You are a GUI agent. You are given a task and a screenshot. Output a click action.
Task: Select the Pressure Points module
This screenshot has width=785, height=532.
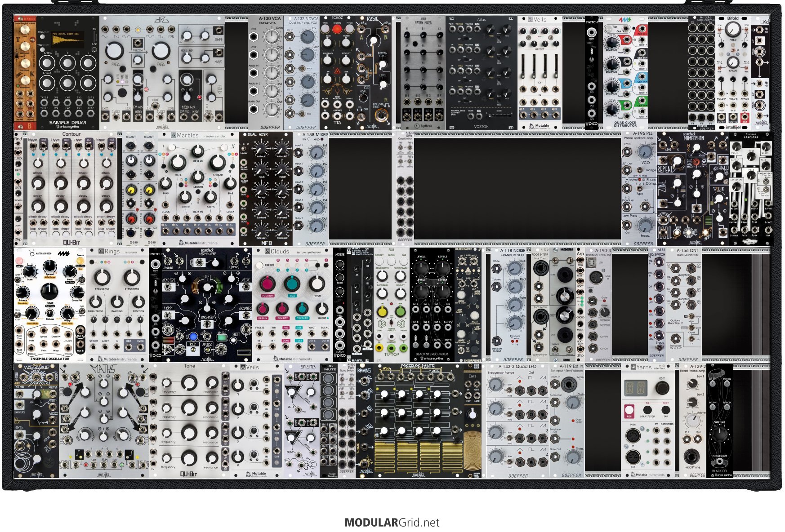point(419,421)
